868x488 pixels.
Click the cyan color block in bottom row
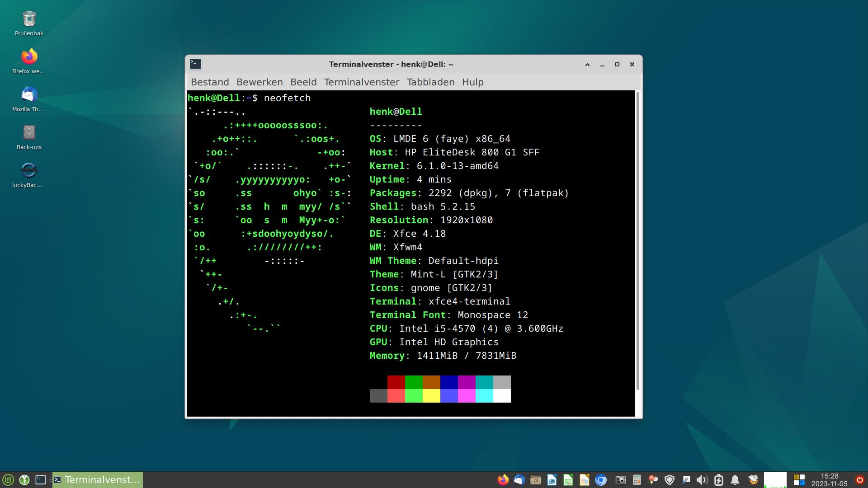click(x=484, y=396)
